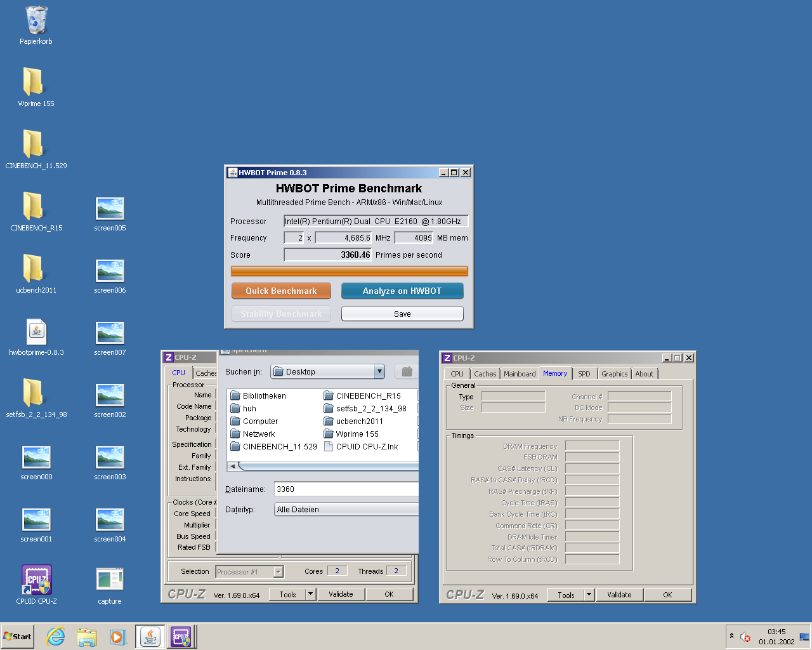Viewport: 812px width, 650px height.
Task: Open the Dateityp 'Alle Dateien' dropdown
Action: point(346,509)
